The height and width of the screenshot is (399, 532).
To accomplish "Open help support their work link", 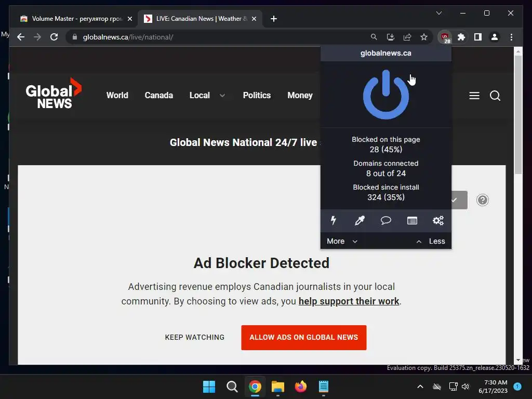I will click(349, 301).
